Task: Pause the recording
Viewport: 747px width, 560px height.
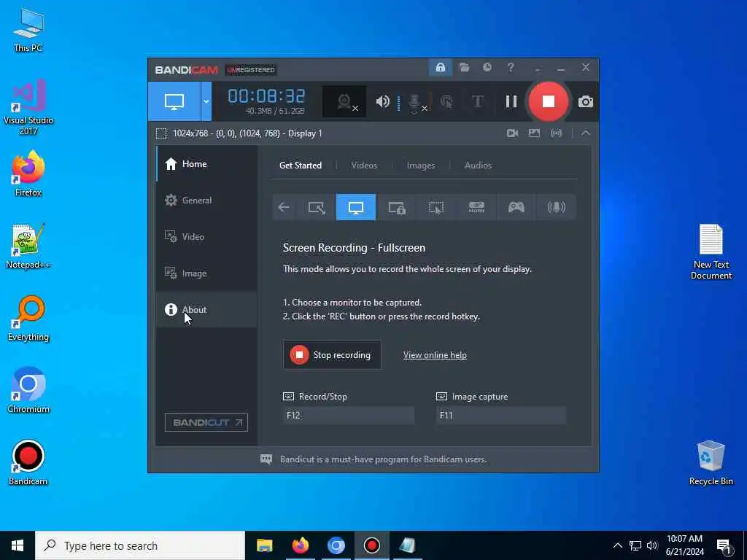Action: tap(511, 101)
